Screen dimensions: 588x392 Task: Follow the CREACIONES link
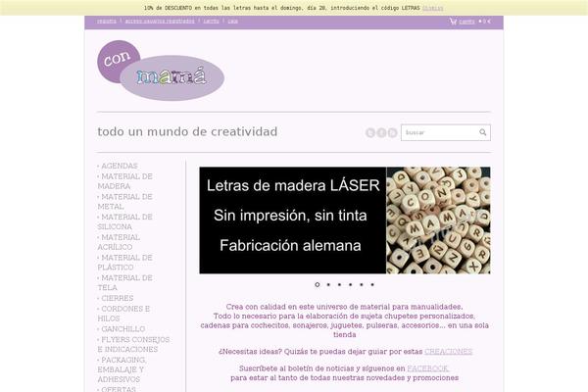(x=449, y=352)
